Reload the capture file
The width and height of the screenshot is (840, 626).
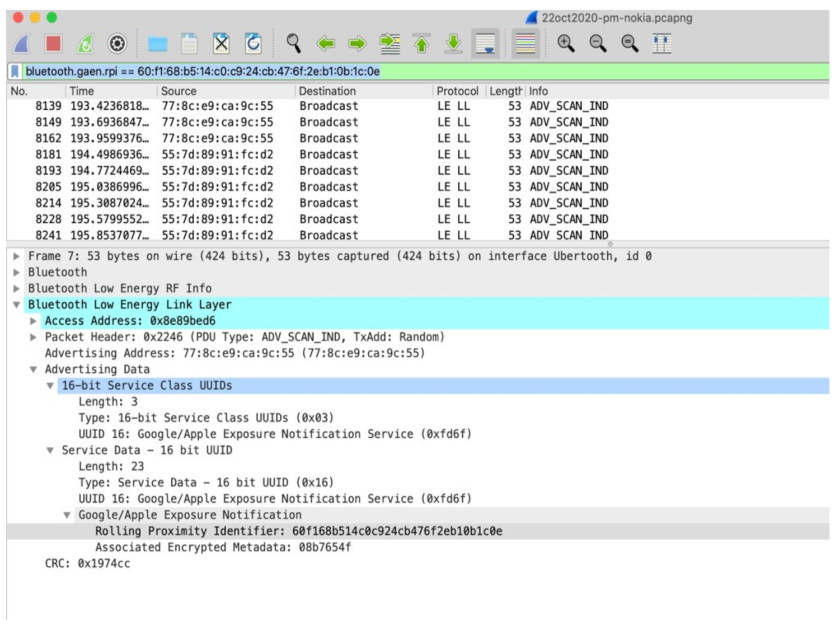(253, 43)
